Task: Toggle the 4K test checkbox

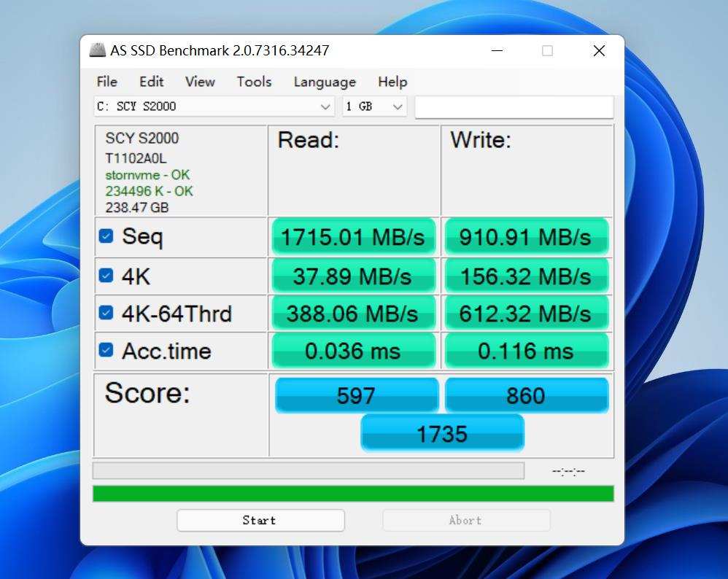Action: pyautogui.click(x=107, y=276)
